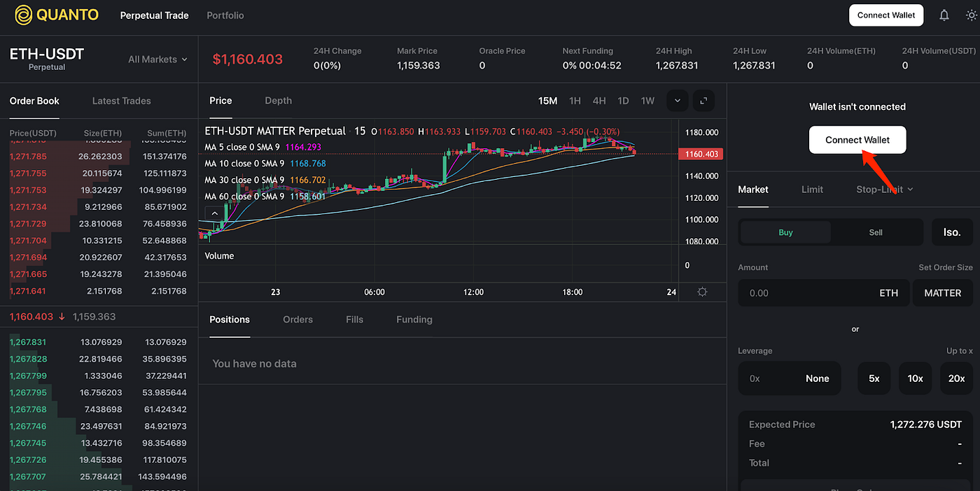This screenshot has height=491, width=980.
Task: Click ask price 1,271.785
Action: pyautogui.click(x=28, y=157)
